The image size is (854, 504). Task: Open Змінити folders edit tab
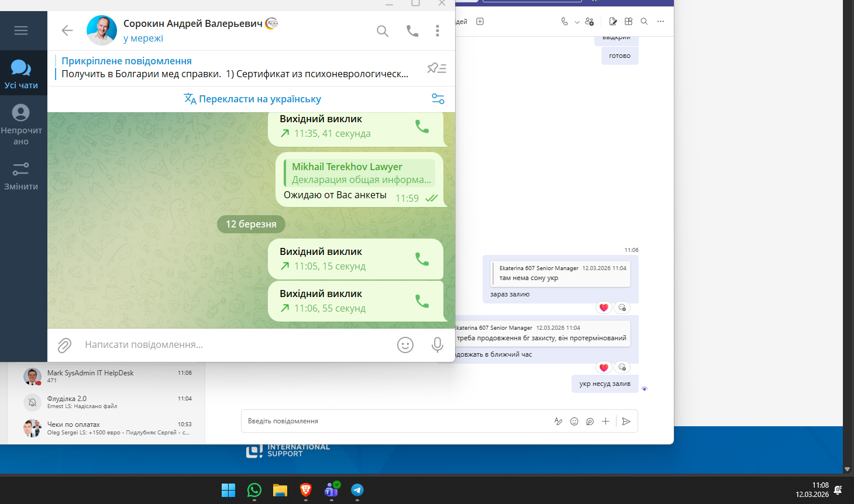pyautogui.click(x=21, y=176)
